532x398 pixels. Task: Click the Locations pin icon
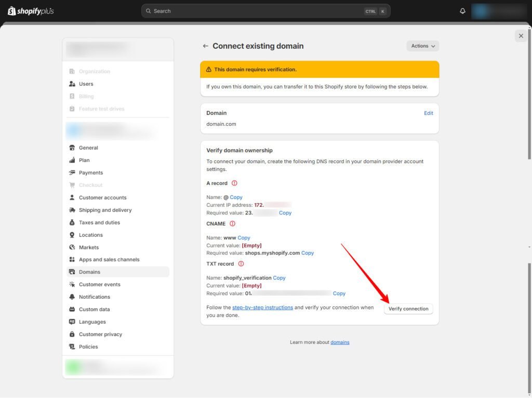(x=72, y=235)
